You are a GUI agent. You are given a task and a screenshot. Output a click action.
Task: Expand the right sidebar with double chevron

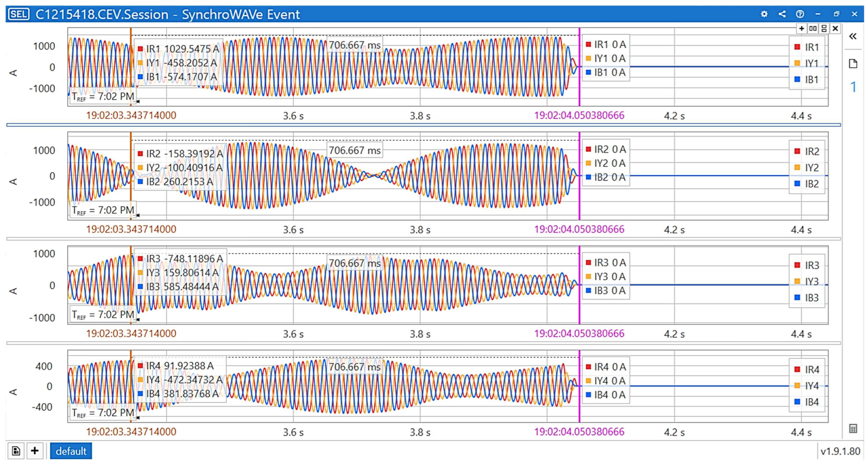pyautogui.click(x=853, y=36)
